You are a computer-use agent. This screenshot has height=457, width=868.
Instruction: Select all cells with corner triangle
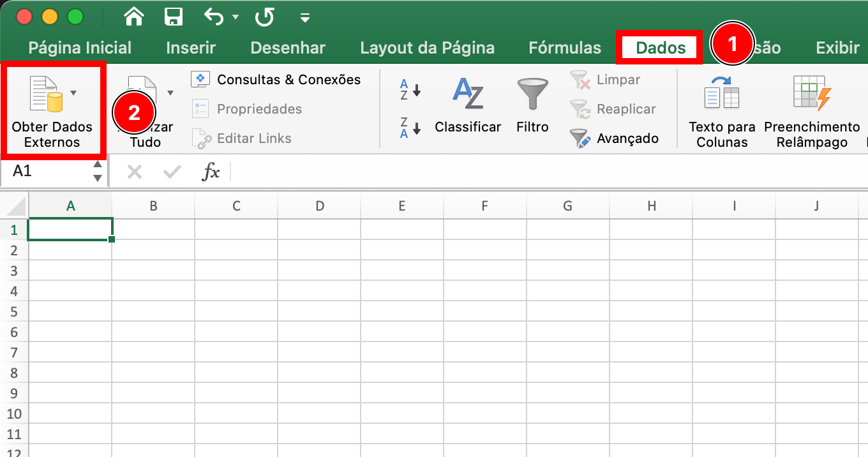pyautogui.click(x=15, y=206)
